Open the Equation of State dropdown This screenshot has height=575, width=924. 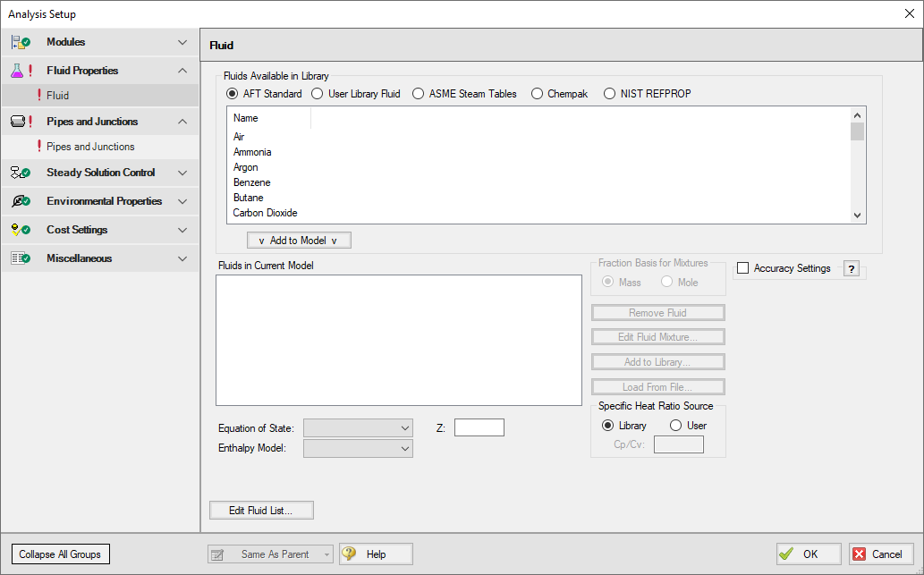tap(358, 428)
